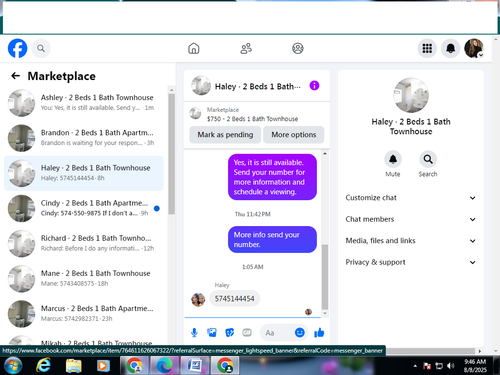Click the message bubble "5745144454"
The width and height of the screenshot is (500, 375).
234,299
